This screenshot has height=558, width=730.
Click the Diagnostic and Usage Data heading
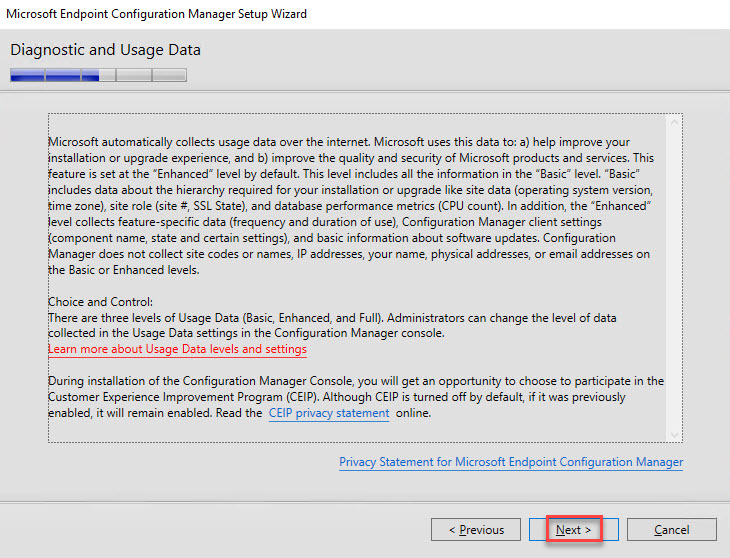[x=105, y=50]
